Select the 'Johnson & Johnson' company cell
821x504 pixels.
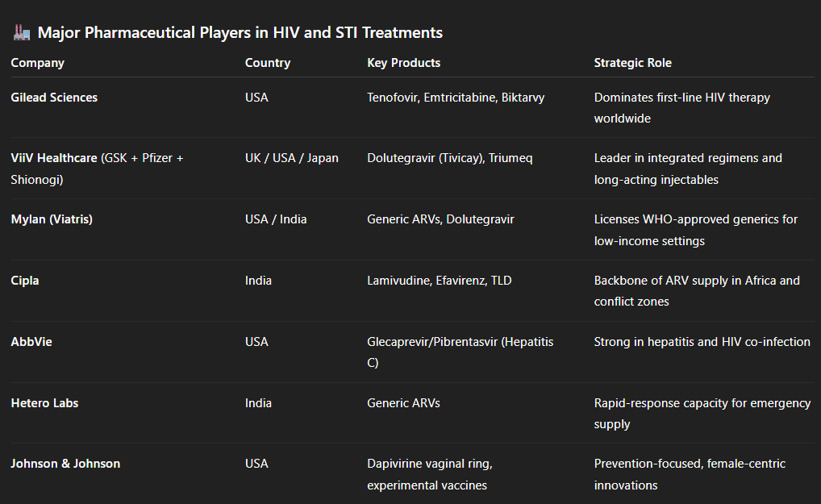[x=65, y=464]
